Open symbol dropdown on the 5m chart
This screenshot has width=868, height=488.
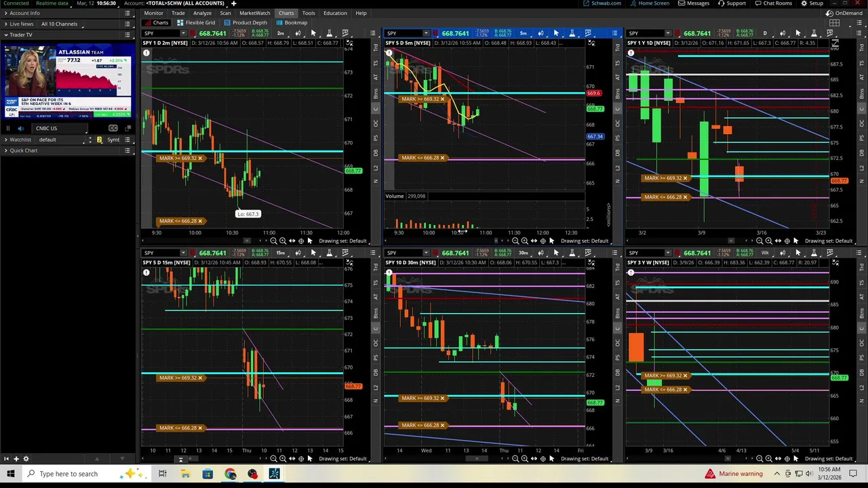click(x=426, y=33)
